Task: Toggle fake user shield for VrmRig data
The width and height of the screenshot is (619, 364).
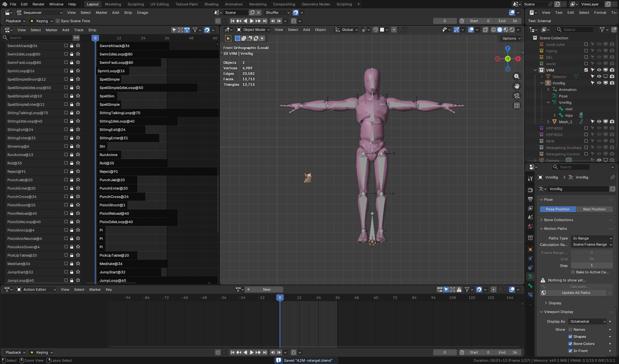Action: pyautogui.click(x=613, y=189)
